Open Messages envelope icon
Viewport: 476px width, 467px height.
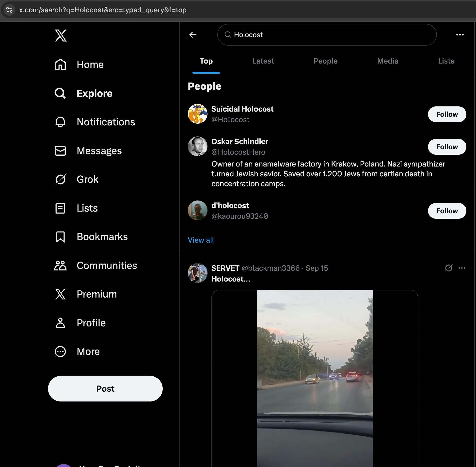click(60, 151)
